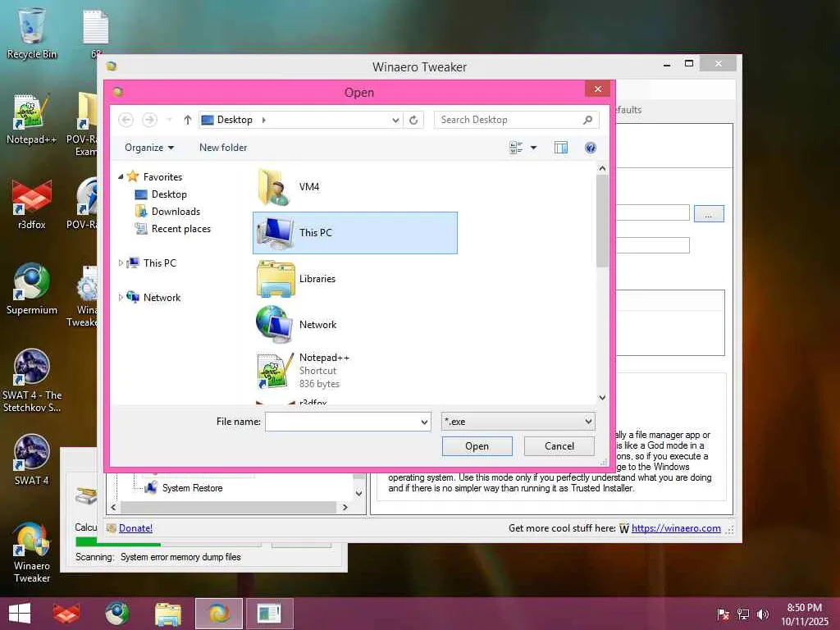This screenshot has width=840, height=630.
Task: Open the view options dropdown arrow
Action: pos(533,148)
